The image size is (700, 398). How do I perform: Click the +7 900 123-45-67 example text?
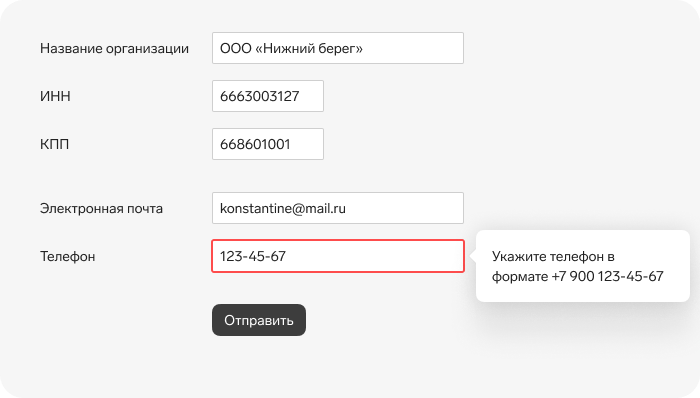click(608, 276)
